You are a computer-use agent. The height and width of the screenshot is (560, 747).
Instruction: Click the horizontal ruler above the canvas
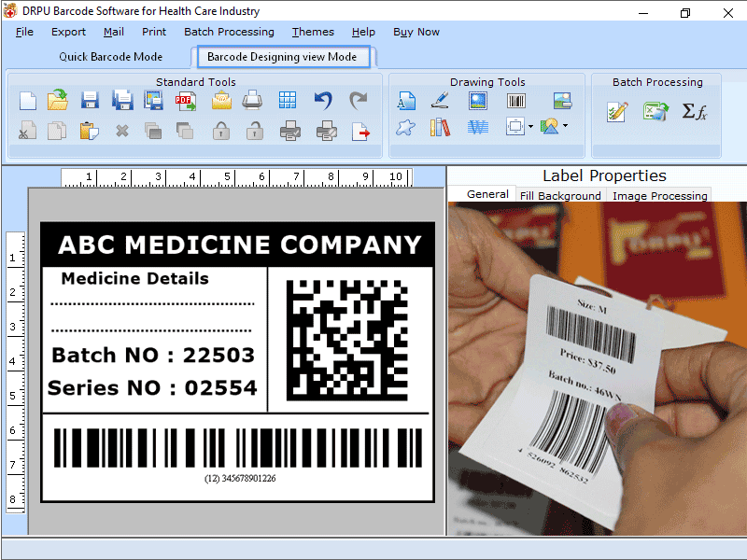pos(237,177)
